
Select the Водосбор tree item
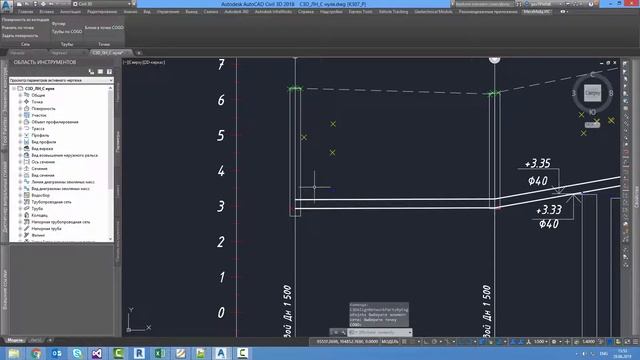40,195
